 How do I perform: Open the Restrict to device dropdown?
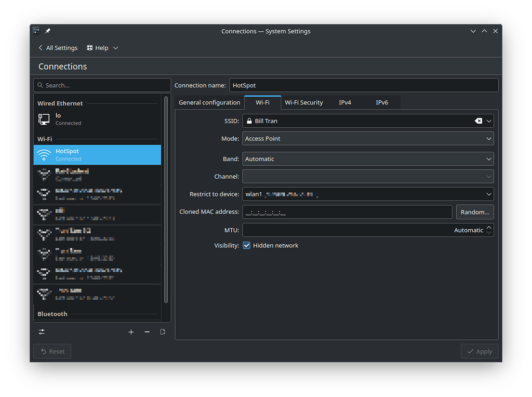click(x=368, y=194)
